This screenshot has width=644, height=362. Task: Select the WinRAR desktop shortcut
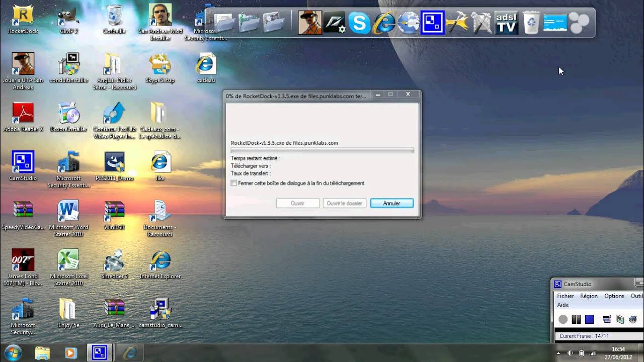pyautogui.click(x=115, y=215)
